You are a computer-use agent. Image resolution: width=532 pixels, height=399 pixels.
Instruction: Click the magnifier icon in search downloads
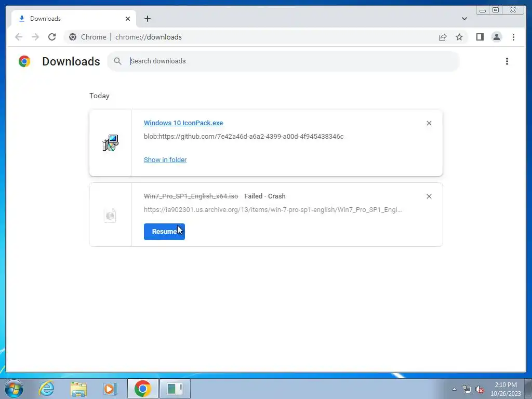point(117,61)
